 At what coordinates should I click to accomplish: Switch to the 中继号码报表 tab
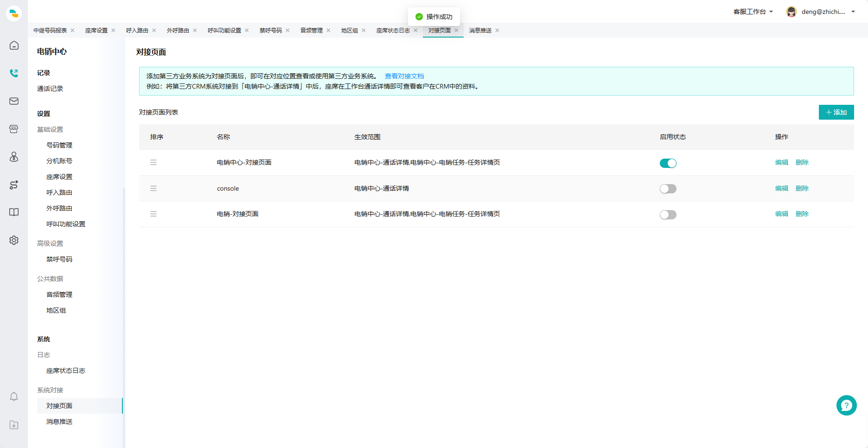pos(50,30)
